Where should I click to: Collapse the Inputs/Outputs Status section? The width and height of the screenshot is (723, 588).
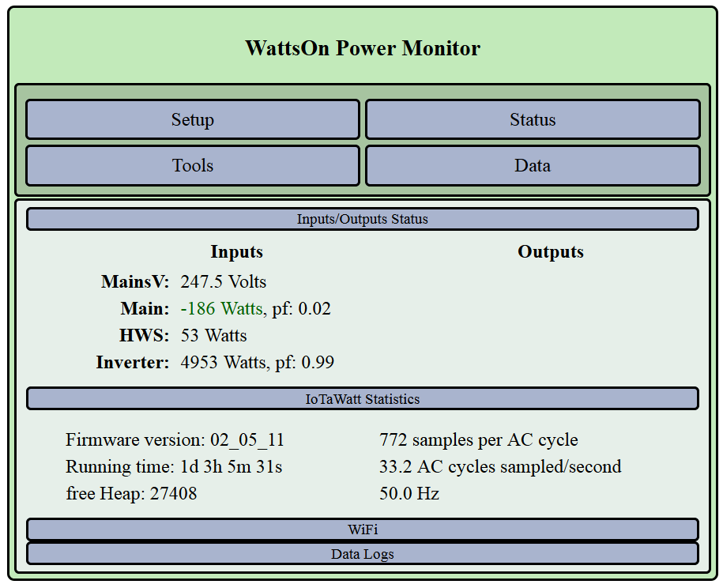(363, 219)
